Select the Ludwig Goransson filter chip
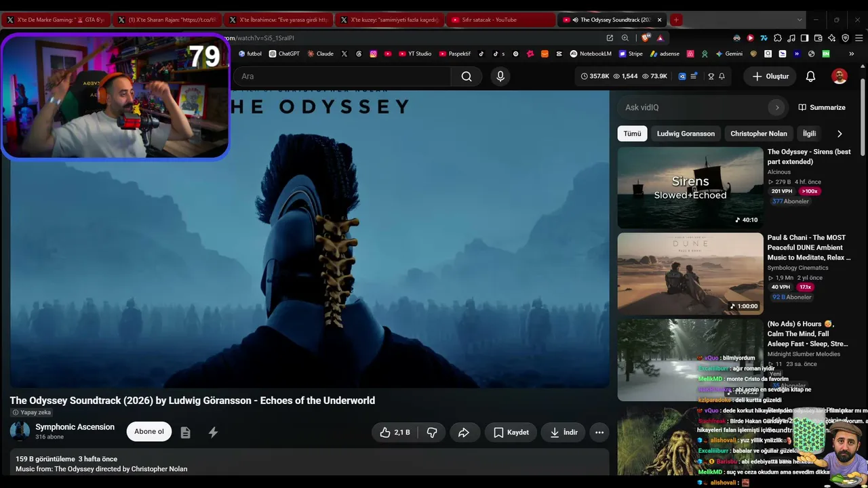The image size is (868, 488). pos(686,134)
